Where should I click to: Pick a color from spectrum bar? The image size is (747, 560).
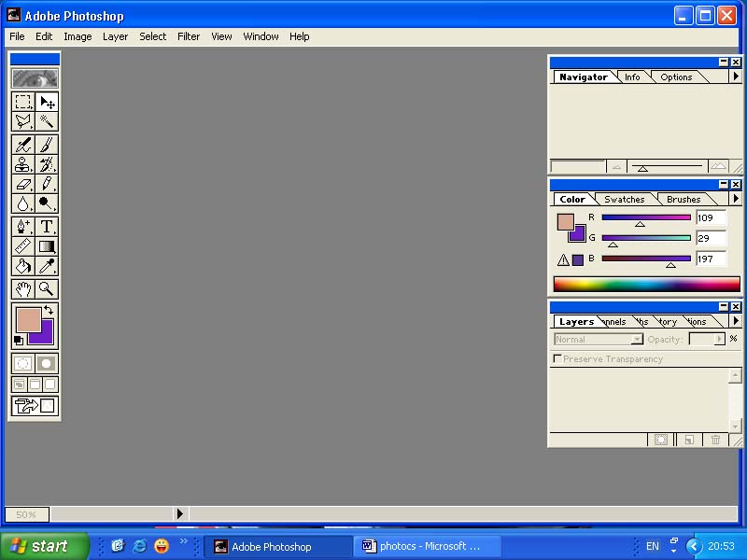(x=646, y=285)
